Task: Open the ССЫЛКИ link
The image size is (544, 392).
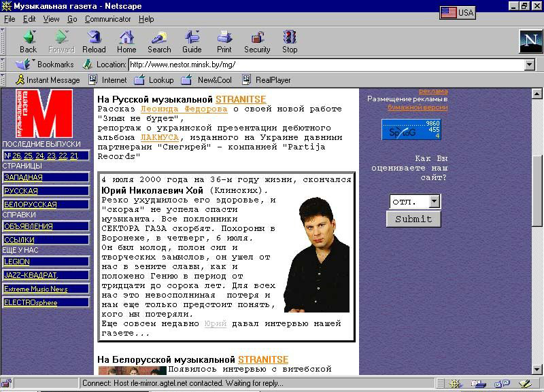Action: (x=19, y=240)
